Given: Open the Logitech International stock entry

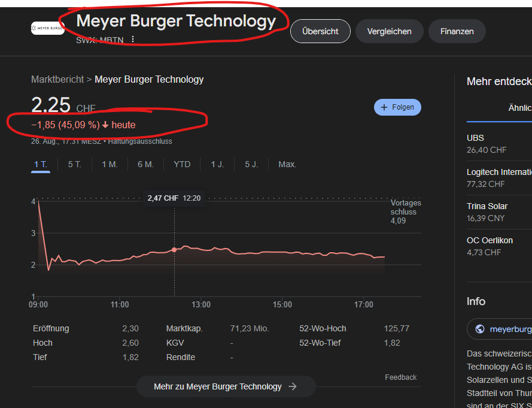Looking at the screenshot, I should pyautogui.click(x=499, y=178).
